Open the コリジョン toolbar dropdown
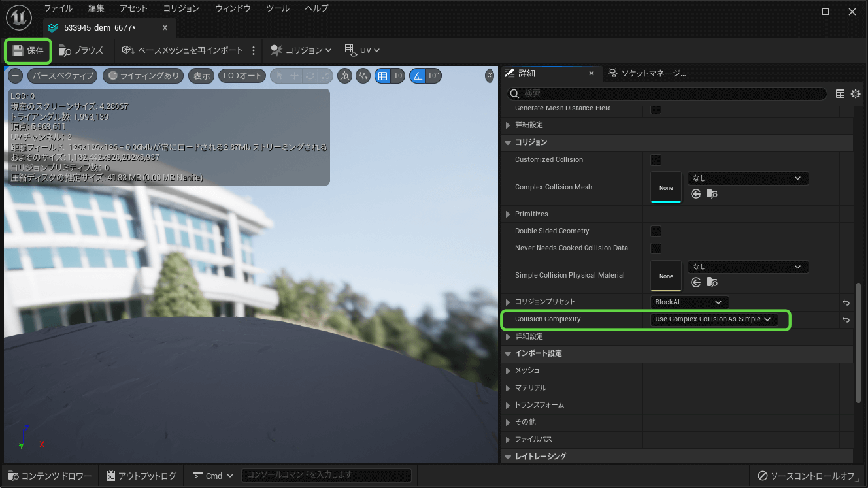This screenshot has width=868, height=488. tap(301, 50)
